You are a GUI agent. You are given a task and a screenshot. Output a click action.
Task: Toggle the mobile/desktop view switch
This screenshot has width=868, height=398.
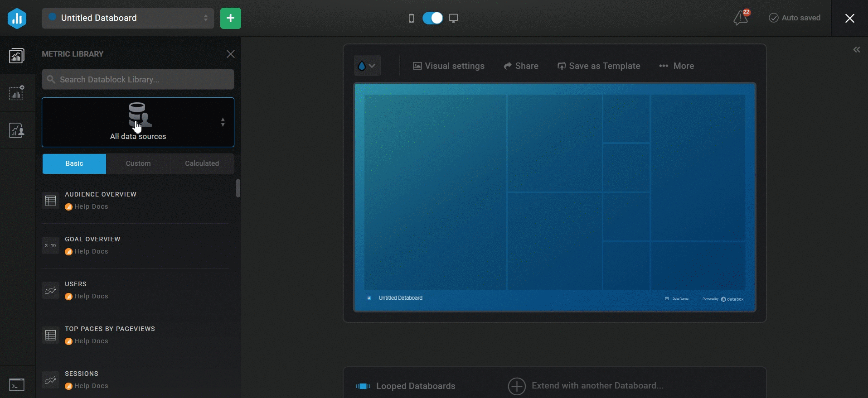(x=432, y=18)
